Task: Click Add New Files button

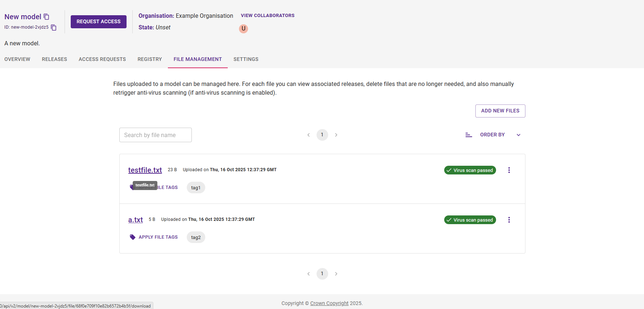Action: 500,111
